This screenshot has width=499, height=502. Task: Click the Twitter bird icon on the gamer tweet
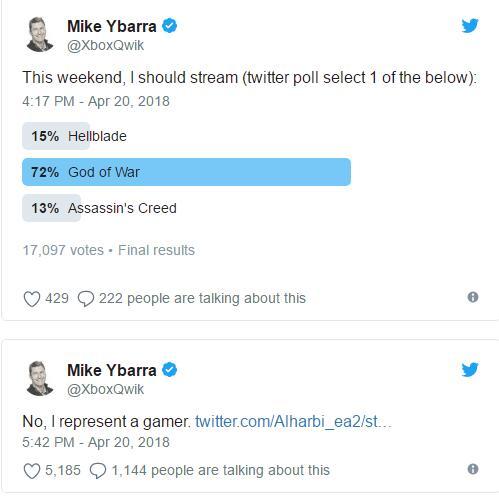pyautogui.click(x=470, y=369)
